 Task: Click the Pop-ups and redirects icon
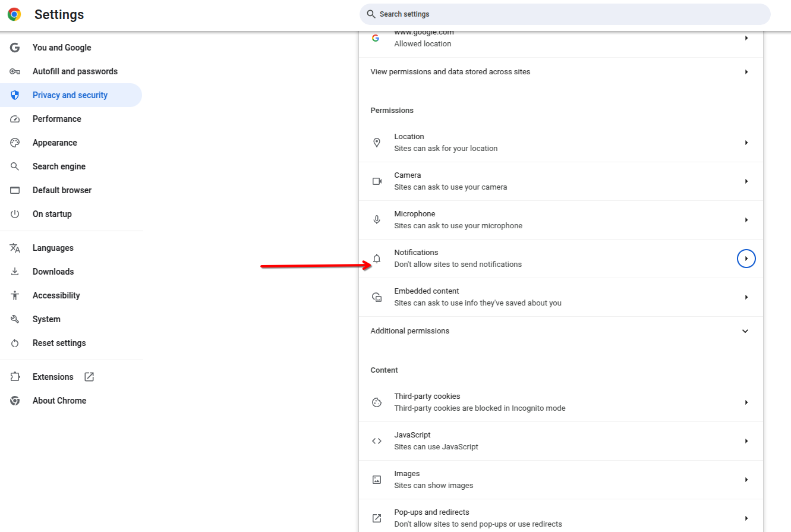[377, 518]
